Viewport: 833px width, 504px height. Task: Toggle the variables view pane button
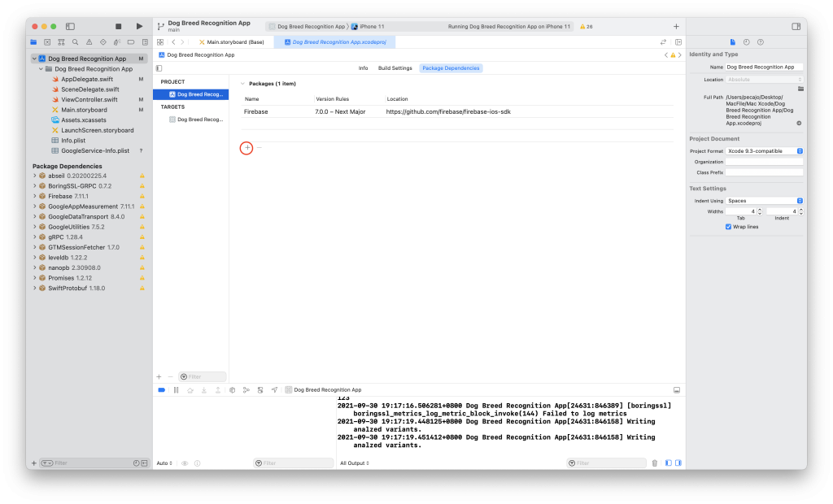pos(669,463)
